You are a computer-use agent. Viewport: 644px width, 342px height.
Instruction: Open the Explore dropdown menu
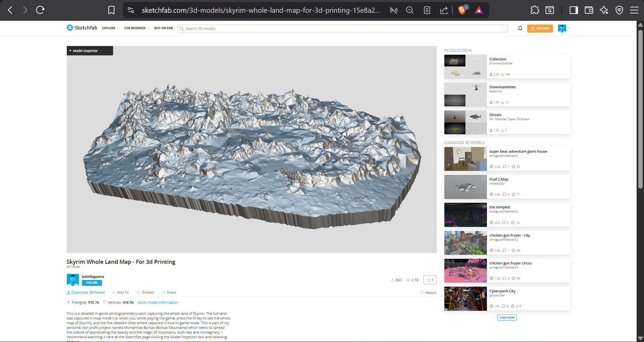110,28
